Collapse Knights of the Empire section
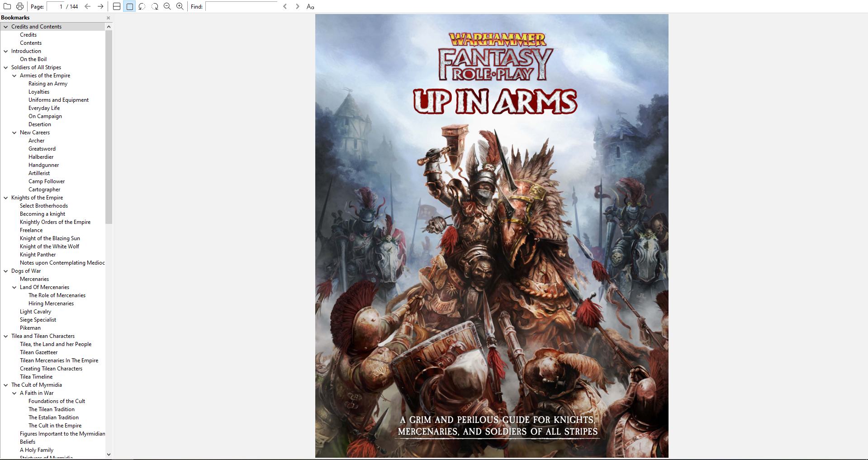868x460 pixels. [x=6, y=198]
